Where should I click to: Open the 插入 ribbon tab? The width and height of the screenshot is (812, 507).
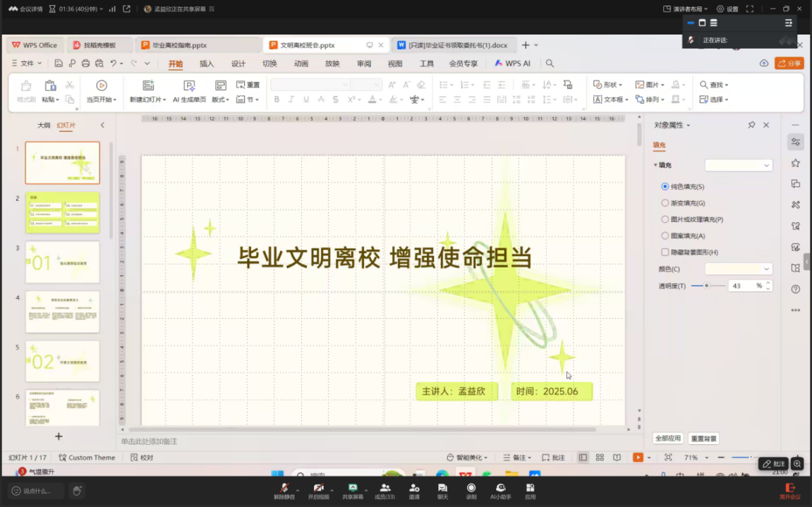click(207, 63)
